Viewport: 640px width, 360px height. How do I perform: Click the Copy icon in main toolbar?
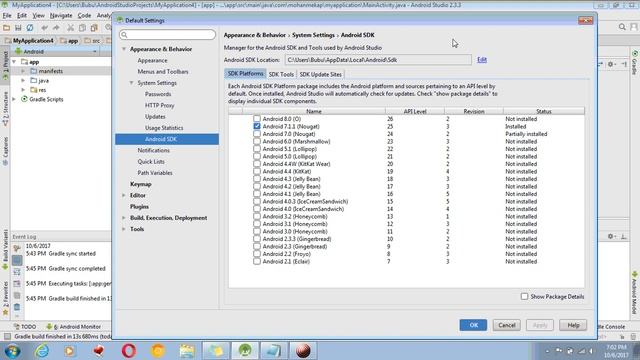pos(82,28)
